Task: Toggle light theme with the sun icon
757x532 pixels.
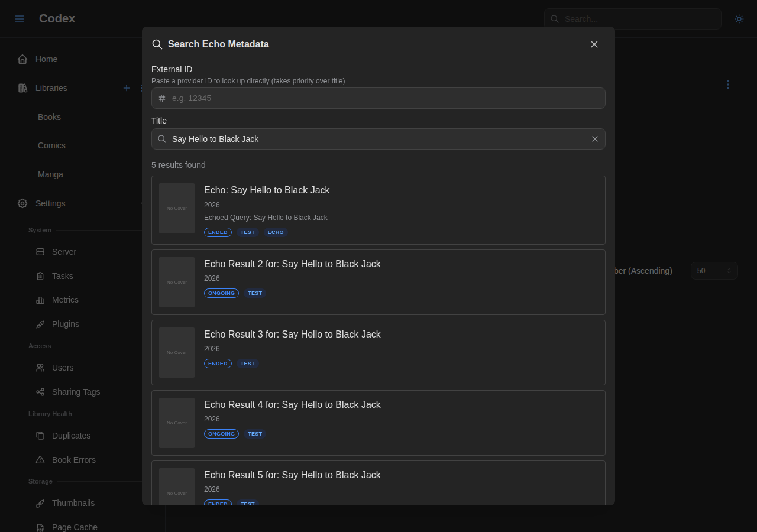Action: point(739,18)
